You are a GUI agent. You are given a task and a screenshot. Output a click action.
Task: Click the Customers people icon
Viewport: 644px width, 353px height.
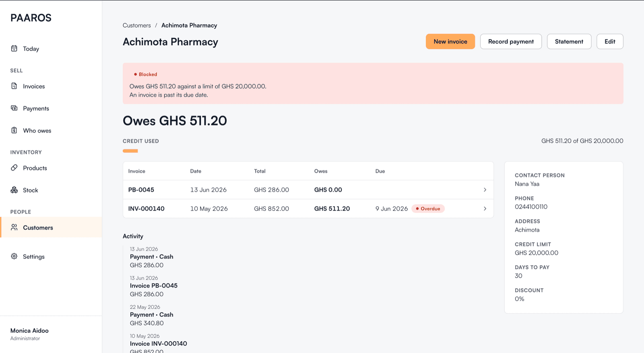(x=14, y=227)
